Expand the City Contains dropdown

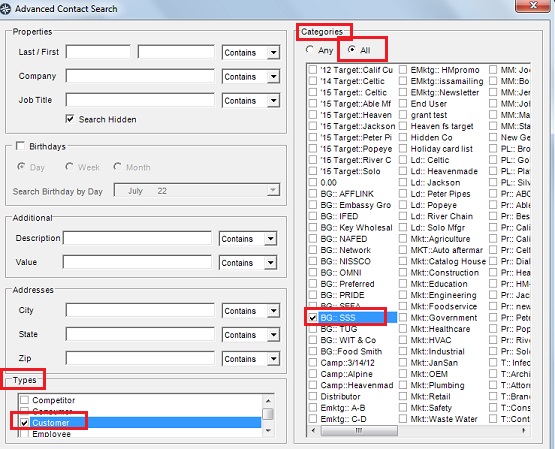point(274,311)
